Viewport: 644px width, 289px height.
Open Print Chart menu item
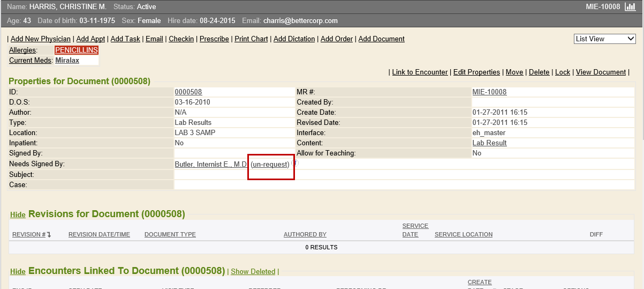tap(251, 39)
